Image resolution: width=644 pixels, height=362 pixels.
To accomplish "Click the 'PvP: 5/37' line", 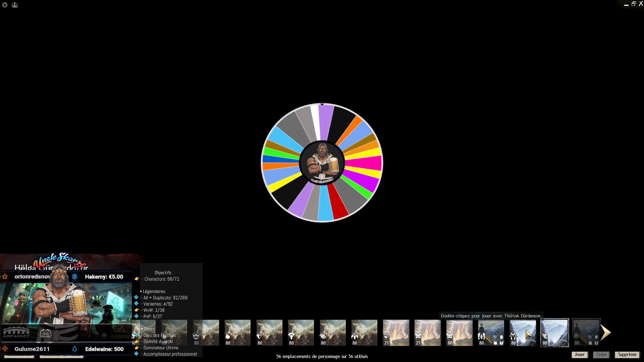I will [152, 316].
